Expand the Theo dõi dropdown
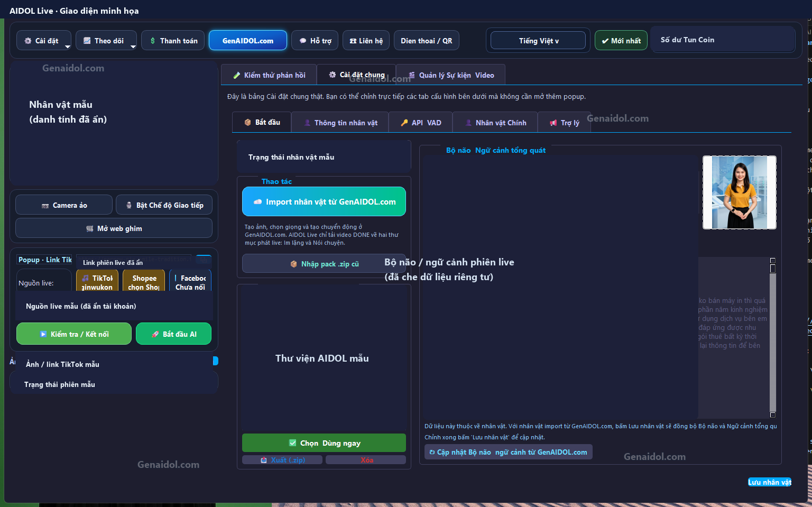812x507 pixels. coord(106,41)
